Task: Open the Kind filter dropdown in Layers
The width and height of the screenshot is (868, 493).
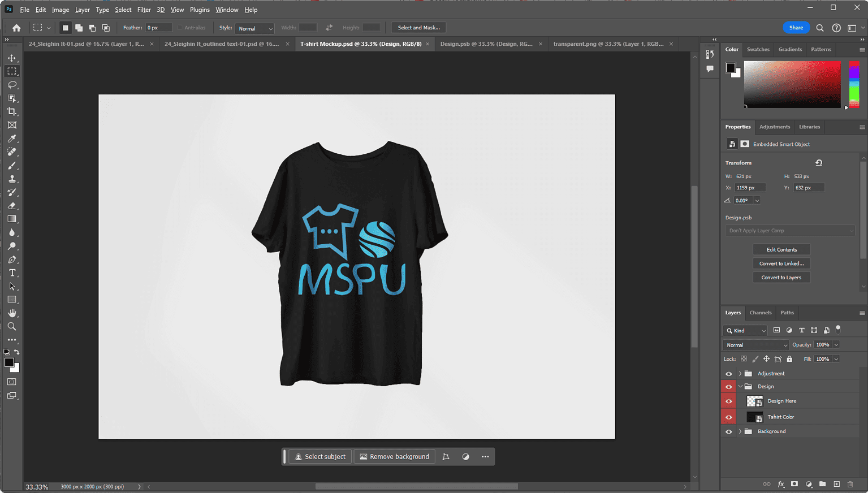Action: (745, 330)
